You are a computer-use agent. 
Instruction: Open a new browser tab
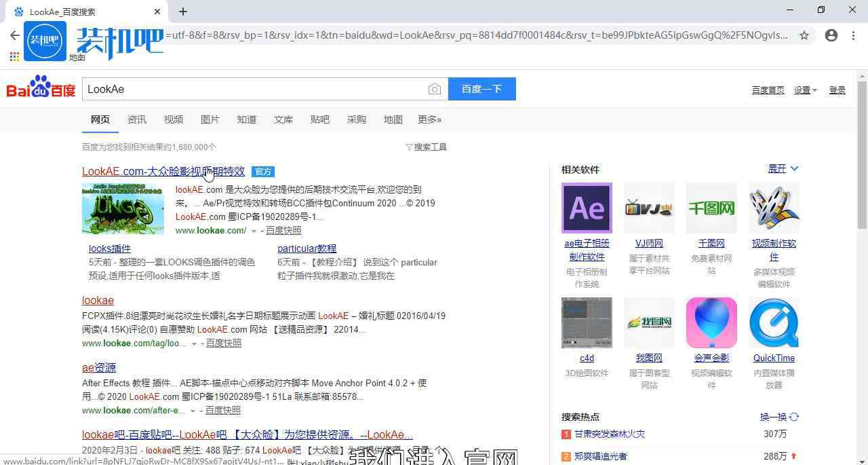coord(183,11)
